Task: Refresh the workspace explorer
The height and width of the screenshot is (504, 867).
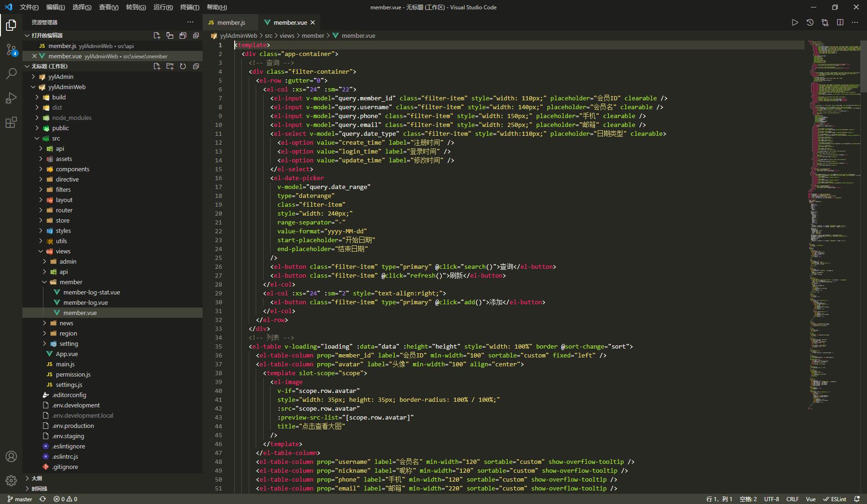Action: pyautogui.click(x=183, y=66)
